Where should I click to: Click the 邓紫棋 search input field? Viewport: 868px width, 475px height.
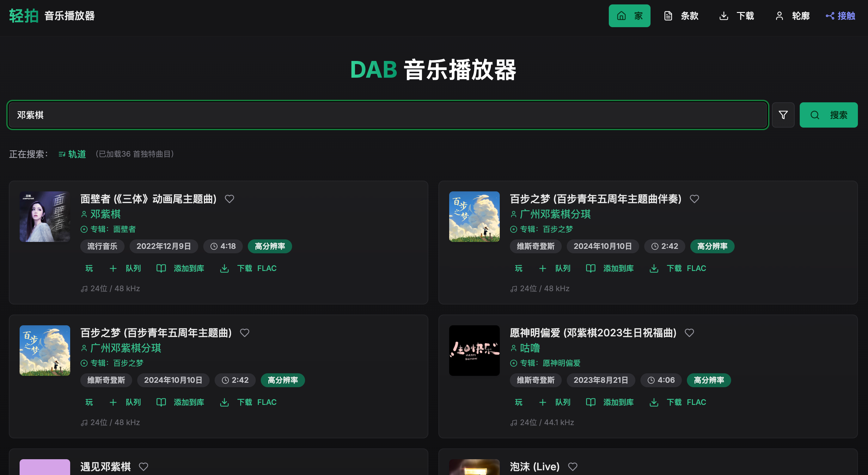click(x=388, y=115)
